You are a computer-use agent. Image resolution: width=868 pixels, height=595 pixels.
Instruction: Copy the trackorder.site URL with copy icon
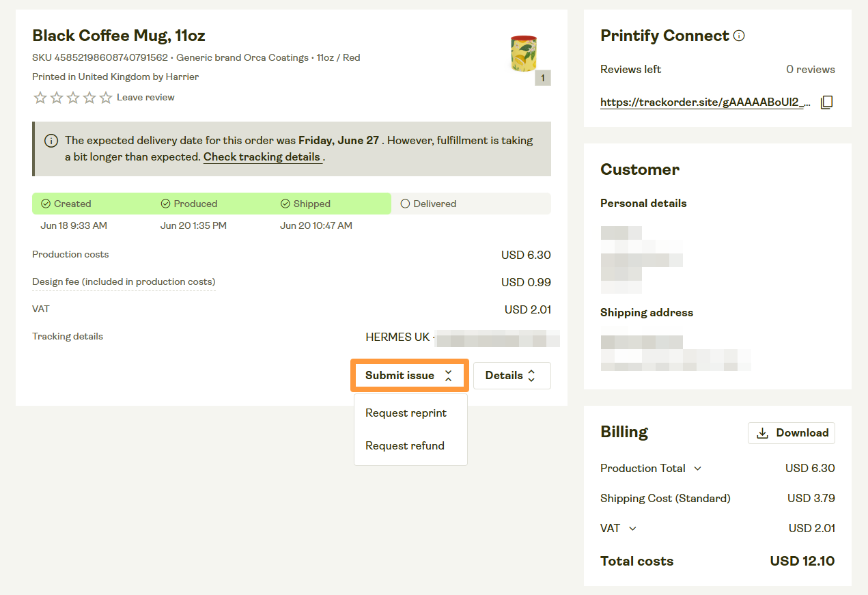[826, 101]
